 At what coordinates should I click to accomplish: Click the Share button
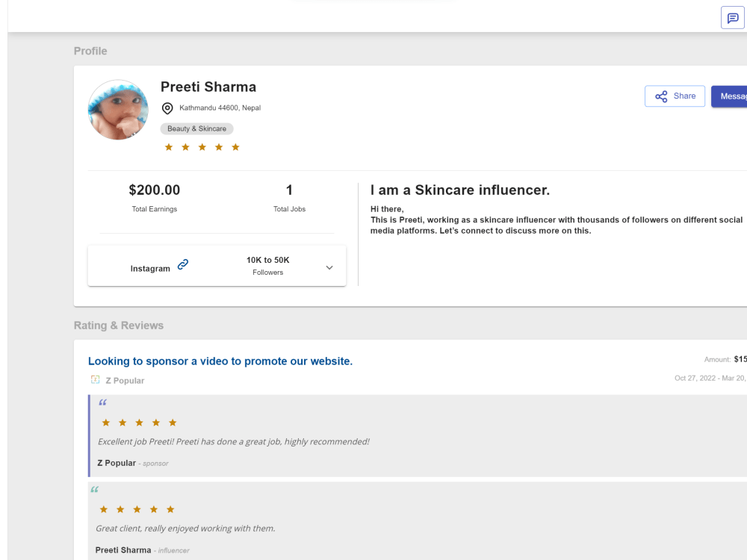tap(675, 96)
